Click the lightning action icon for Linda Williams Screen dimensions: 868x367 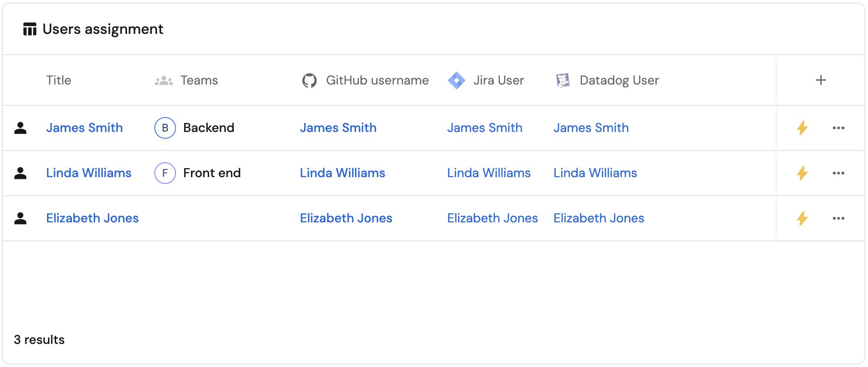click(x=802, y=173)
